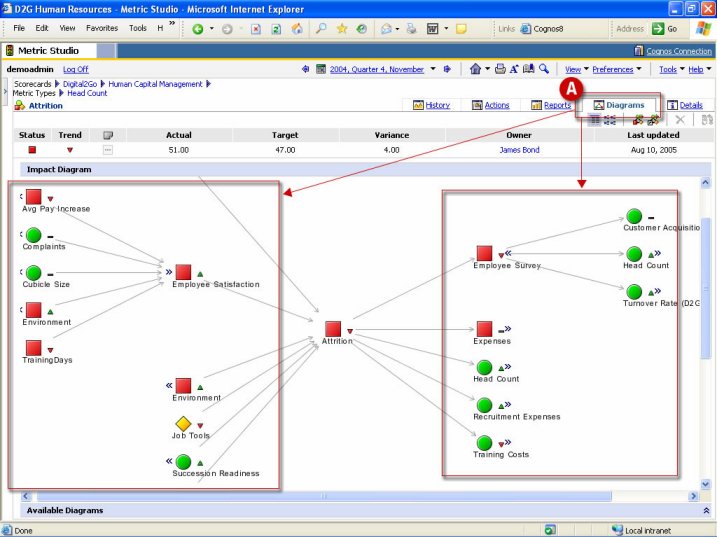Image resolution: width=717 pixels, height=537 pixels.
Task: Select the Diagrams tab
Action: click(618, 105)
